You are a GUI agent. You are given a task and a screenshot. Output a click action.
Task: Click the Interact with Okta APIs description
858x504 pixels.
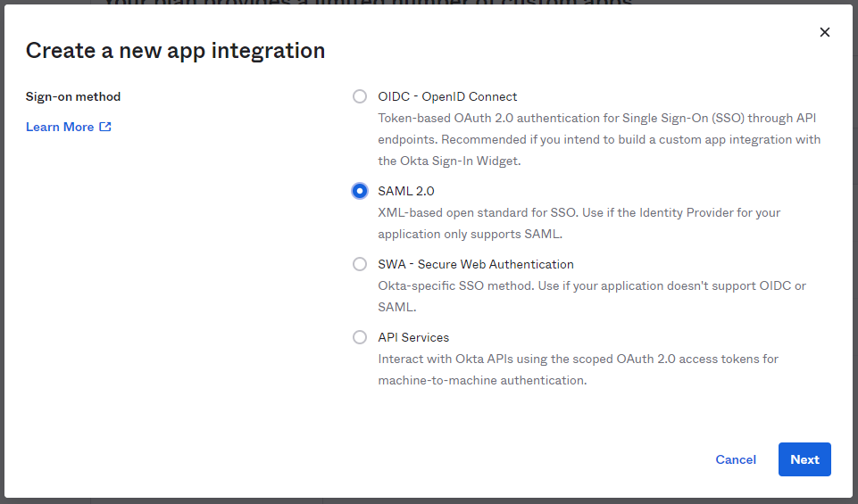coord(578,369)
